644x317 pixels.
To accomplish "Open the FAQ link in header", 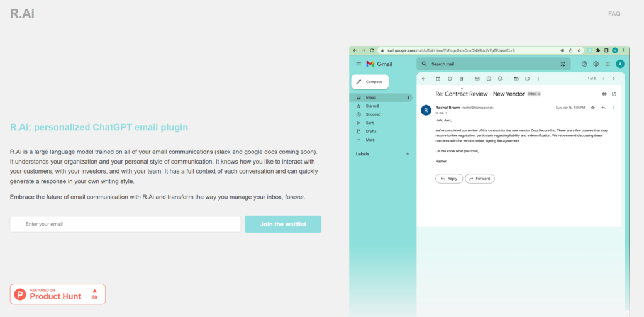I will pos(614,13).
